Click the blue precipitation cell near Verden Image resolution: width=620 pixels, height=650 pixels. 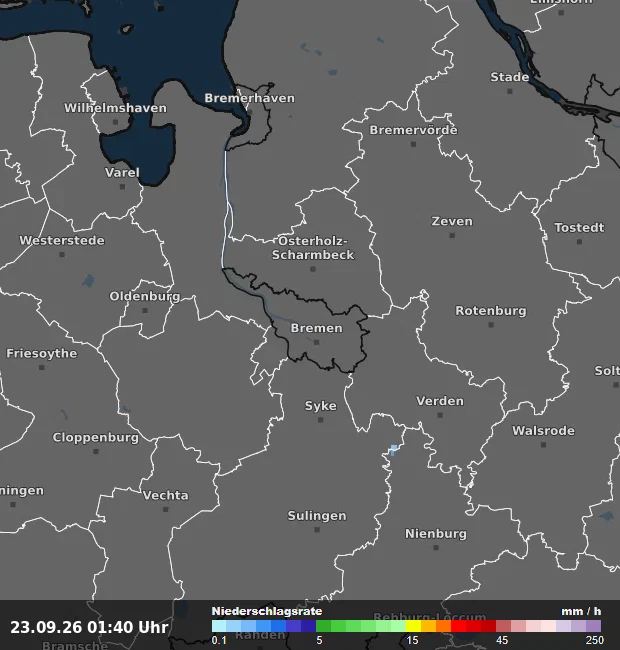click(x=394, y=450)
